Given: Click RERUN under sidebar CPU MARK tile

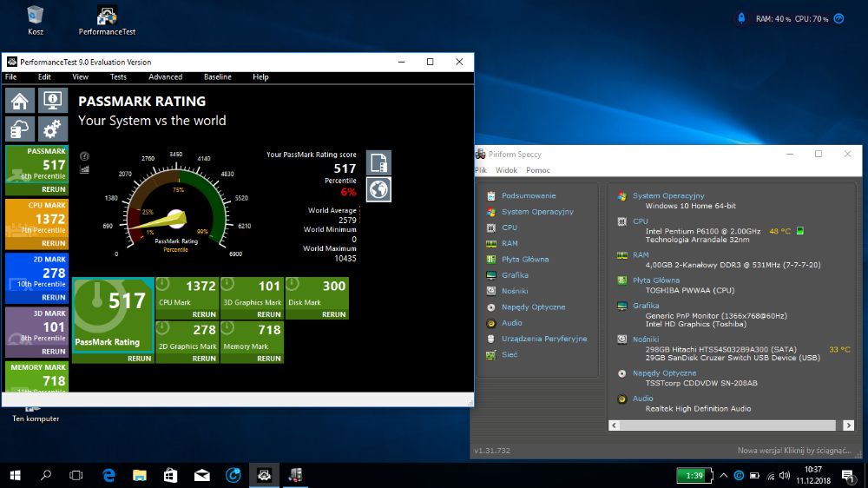Looking at the screenshot, I should pos(54,243).
